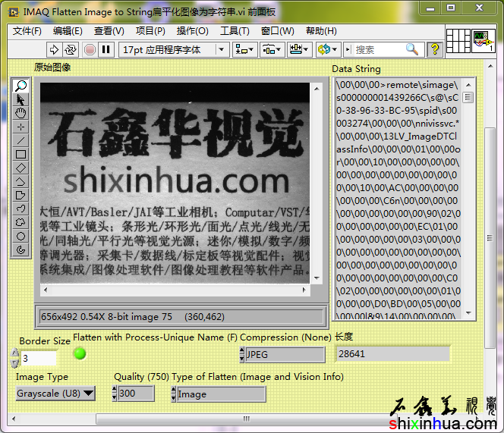Open the Align Objects dropdown
Screen dimensions: 504x433
coord(244,50)
